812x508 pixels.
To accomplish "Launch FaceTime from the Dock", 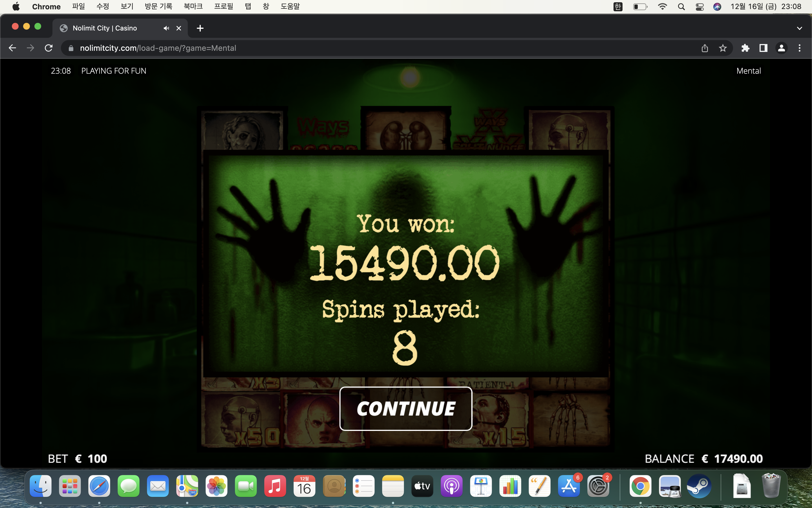I will pos(246,486).
